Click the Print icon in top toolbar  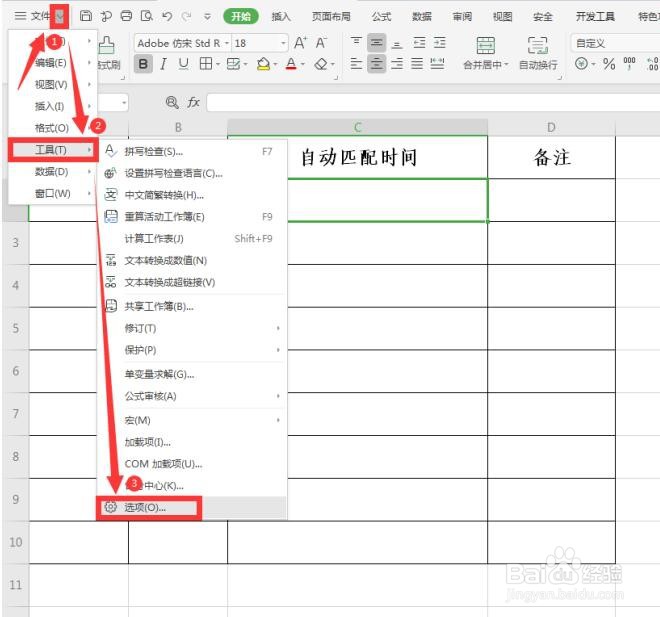pyautogui.click(x=126, y=16)
